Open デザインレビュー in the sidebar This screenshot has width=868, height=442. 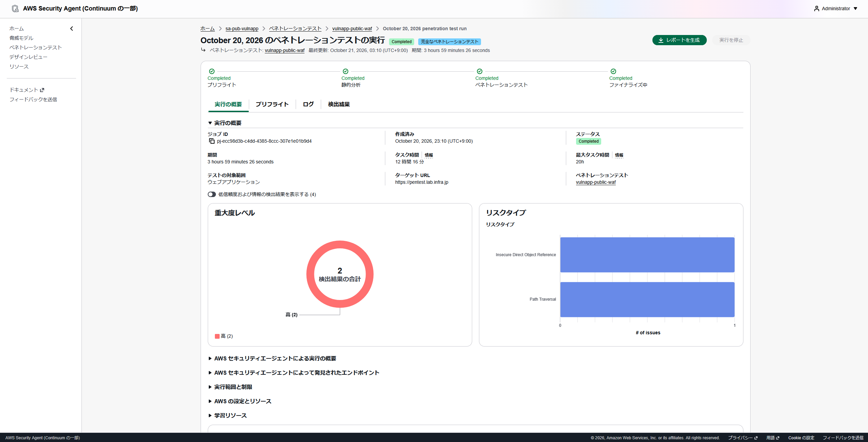click(x=29, y=57)
